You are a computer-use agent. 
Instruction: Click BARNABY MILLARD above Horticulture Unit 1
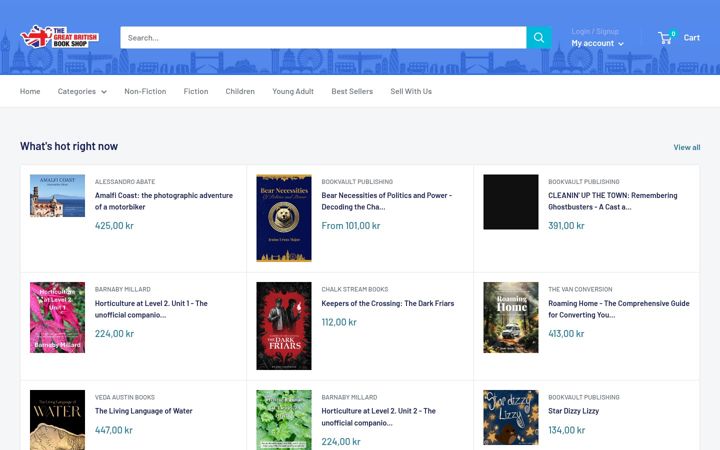(123, 289)
